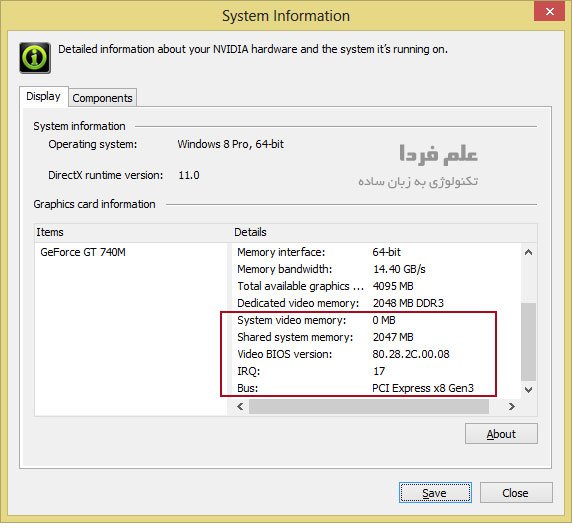This screenshot has height=530, width=572.
Task: Switch to the Components tab
Action: (103, 98)
